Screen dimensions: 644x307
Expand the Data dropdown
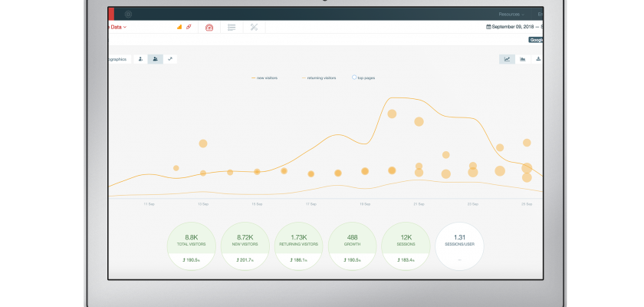[x=118, y=27]
